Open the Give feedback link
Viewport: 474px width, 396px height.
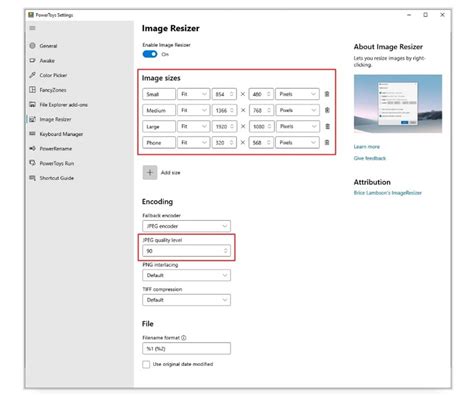coord(370,158)
